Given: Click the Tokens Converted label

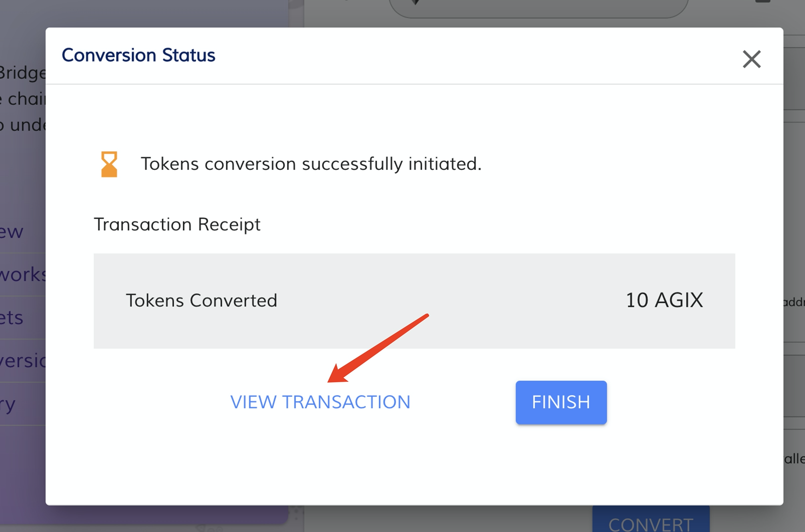Looking at the screenshot, I should coord(201,301).
